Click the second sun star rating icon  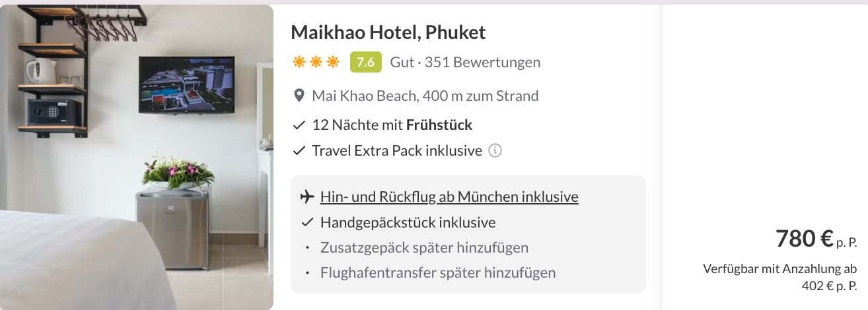pos(316,62)
